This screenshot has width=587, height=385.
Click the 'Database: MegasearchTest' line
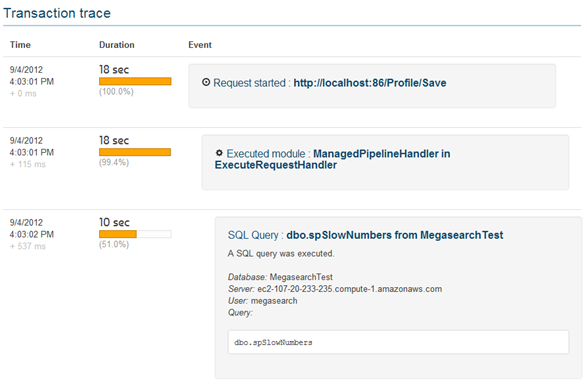pyautogui.click(x=280, y=277)
